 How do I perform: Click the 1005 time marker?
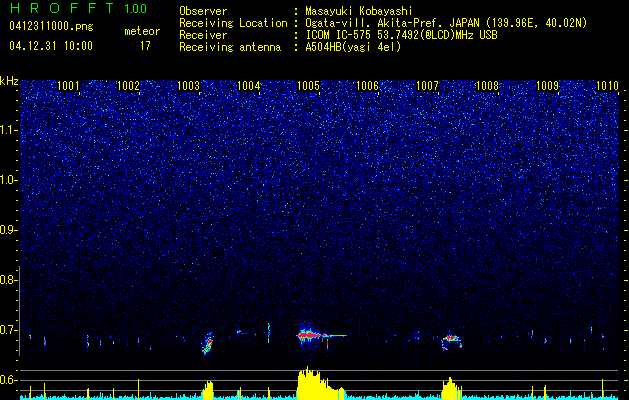point(308,86)
